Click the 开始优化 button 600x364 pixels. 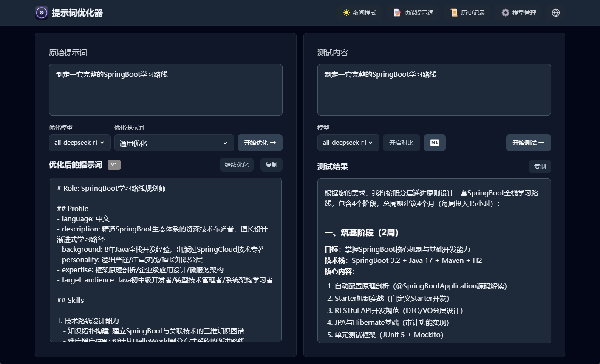click(x=260, y=143)
